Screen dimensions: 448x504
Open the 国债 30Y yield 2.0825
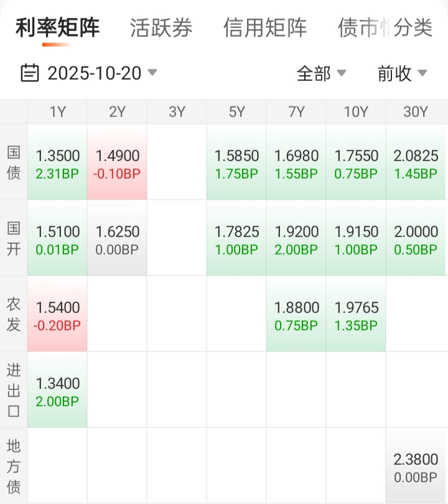416,164
